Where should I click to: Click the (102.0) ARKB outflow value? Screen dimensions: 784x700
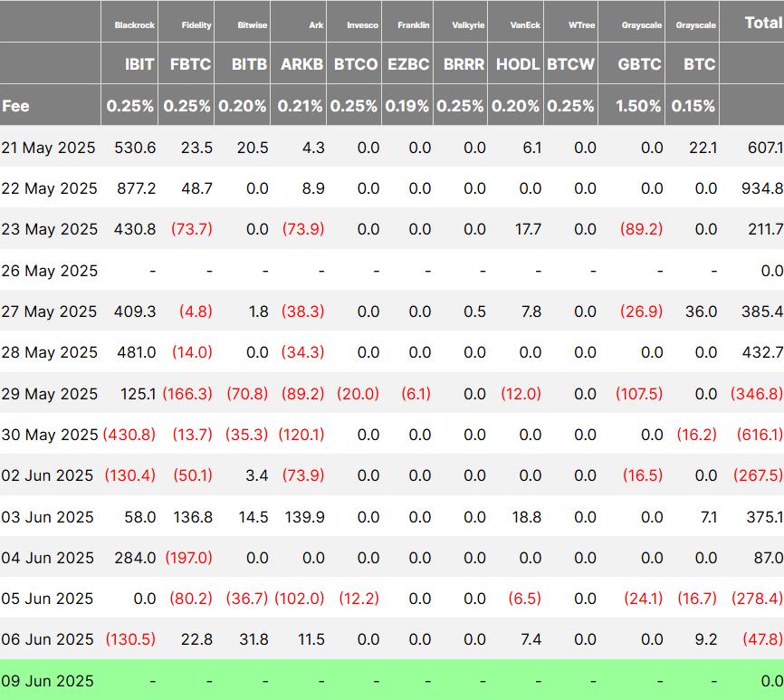click(300, 599)
